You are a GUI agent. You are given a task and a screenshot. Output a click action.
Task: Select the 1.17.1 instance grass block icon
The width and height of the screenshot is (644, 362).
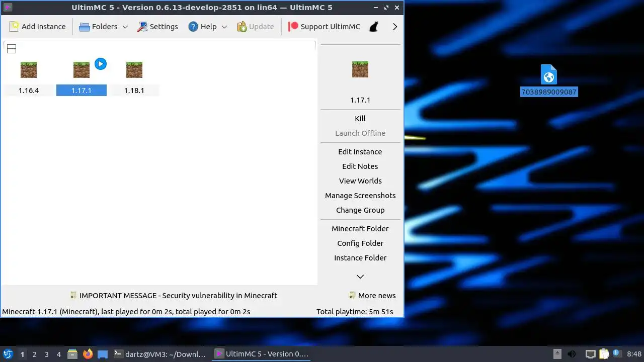pyautogui.click(x=82, y=69)
